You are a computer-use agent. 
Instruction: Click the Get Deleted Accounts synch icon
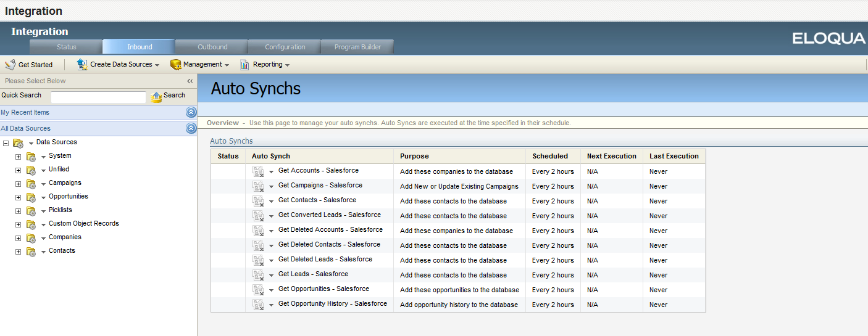(x=259, y=231)
